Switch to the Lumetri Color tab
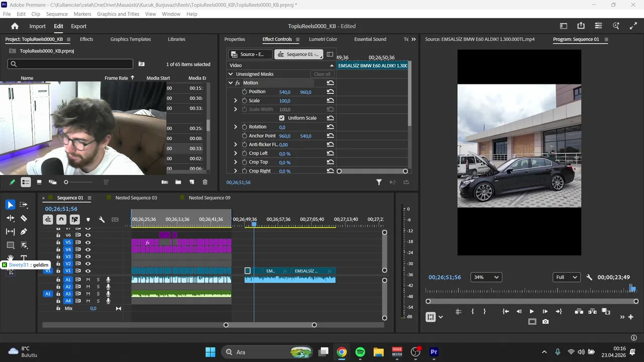644x362 pixels. [323, 39]
